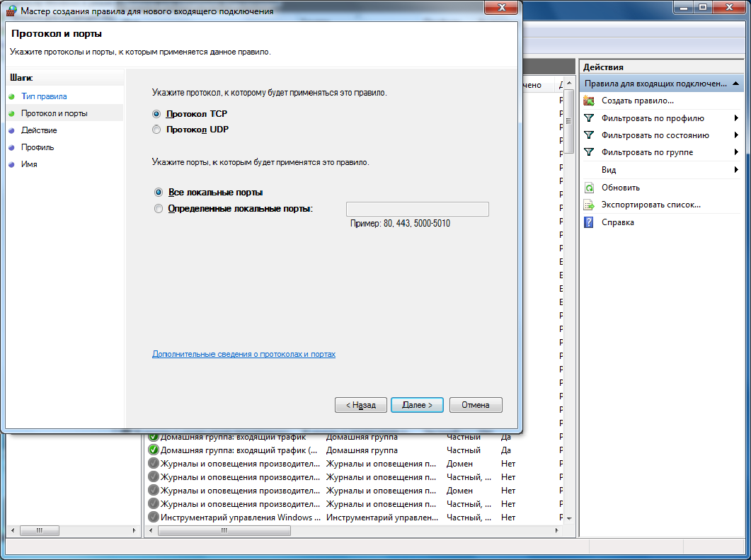The height and width of the screenshot is (560, 751).
Task: Open Дополнительные сведения о протоколах и портах link
Action: click(x=243, y=354)
